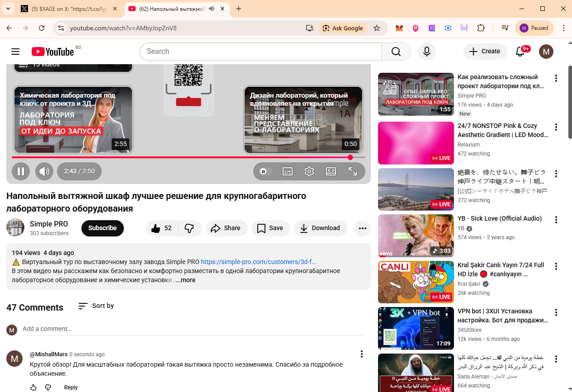Open the browser extensions puzzle menu
The width and height of the screenshot is (572, 392).
coord(481,28)
